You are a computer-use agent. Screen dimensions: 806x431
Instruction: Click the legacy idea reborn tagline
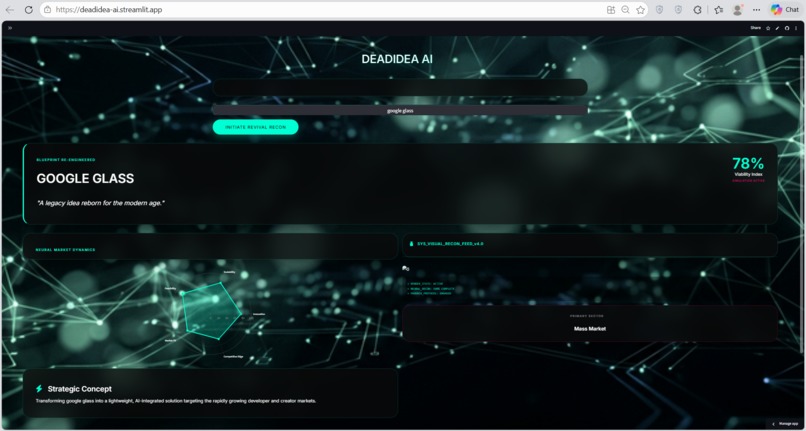101,203
